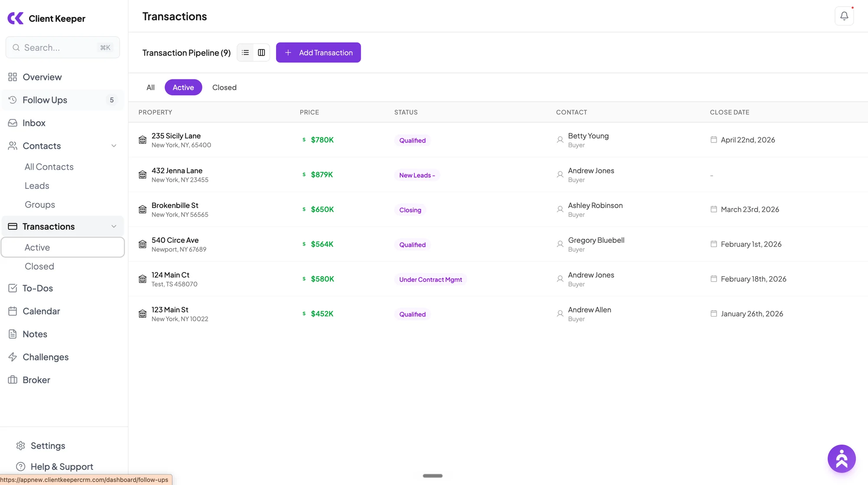Open All Contacts sub-item

pos(49,167)
